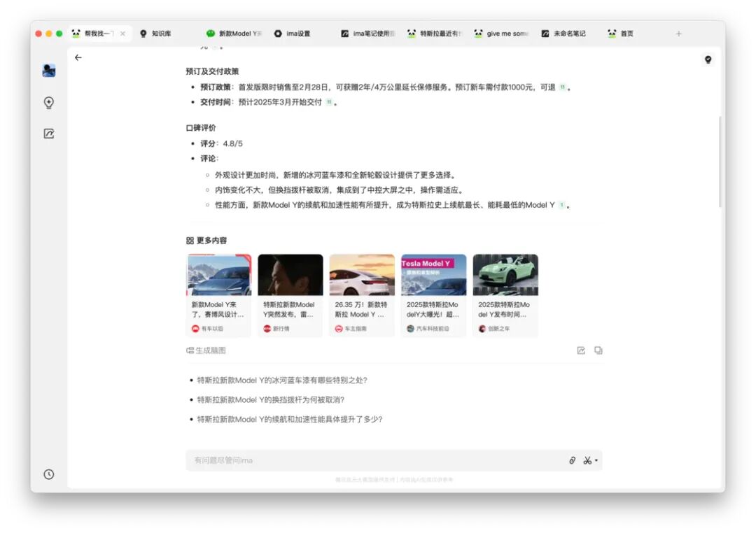This screenshot has height=533, width=756.
Task: Open the 26.35 万 新款特斯拉 card thumbnail
Action: pyautogui.click(x=362, y=275)
